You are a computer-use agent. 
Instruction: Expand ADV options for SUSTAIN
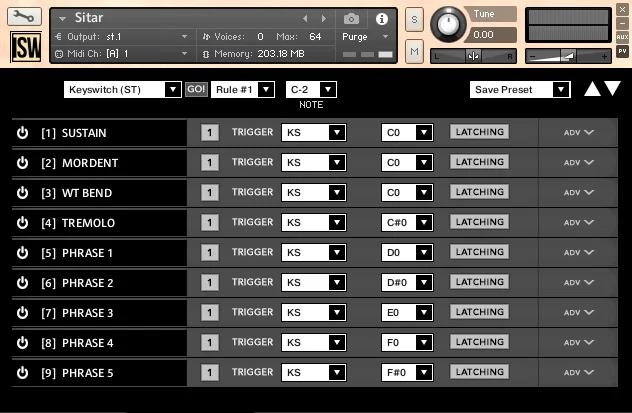click(x=579, y=133)
